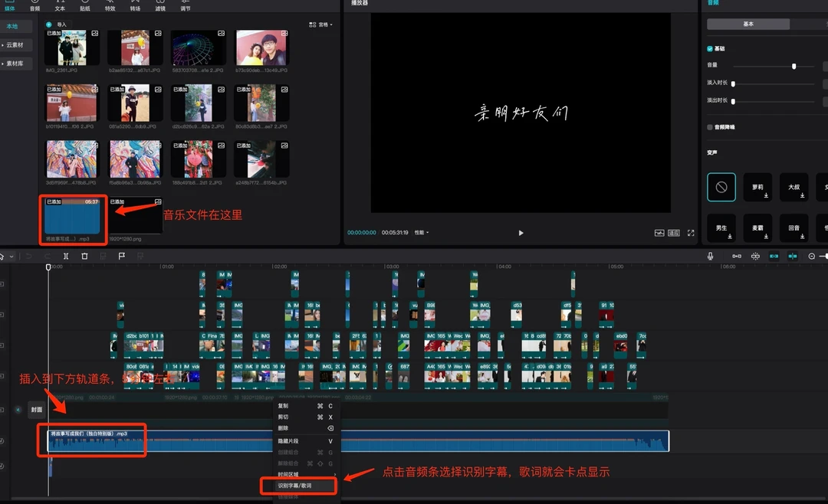828x504 pixels.
Task: Choose 复制 copy from context menu
Action: coord(306,406)
